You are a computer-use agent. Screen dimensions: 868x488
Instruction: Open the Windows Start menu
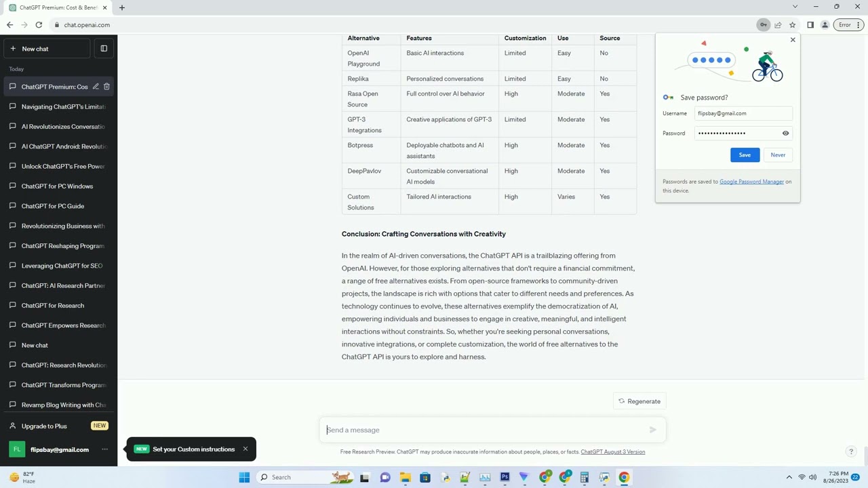pos(244,477)
